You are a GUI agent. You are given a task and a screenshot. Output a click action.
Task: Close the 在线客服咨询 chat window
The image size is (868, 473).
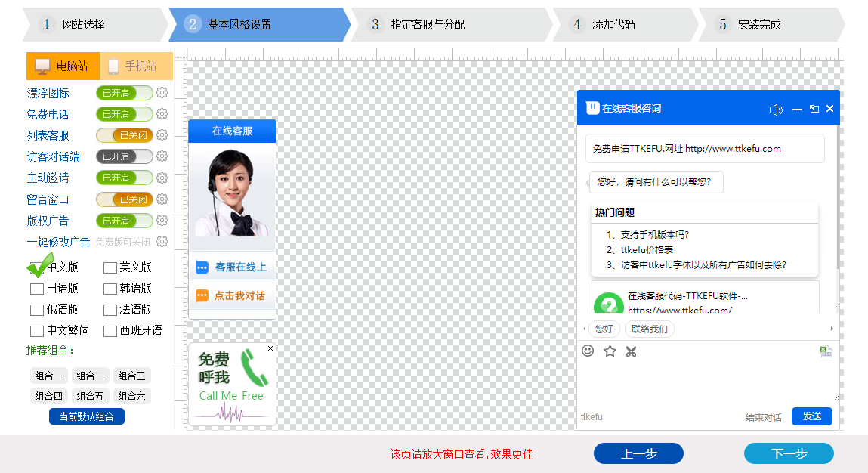(829, 109)
